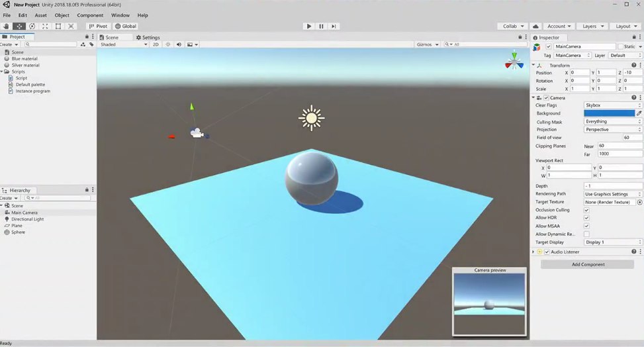Disable the Allow MSAA checkbox
Image resolution: width=644 pixels, height=347 pixels.
(586, 226)
